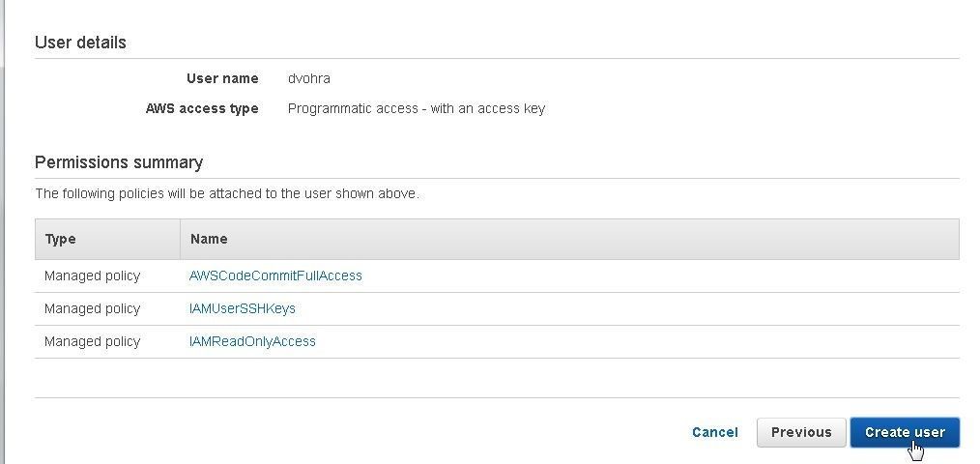Click the empty area right of IAMReadOnlyAccess
Screen dimensions: 980x464
pos(638,341)
